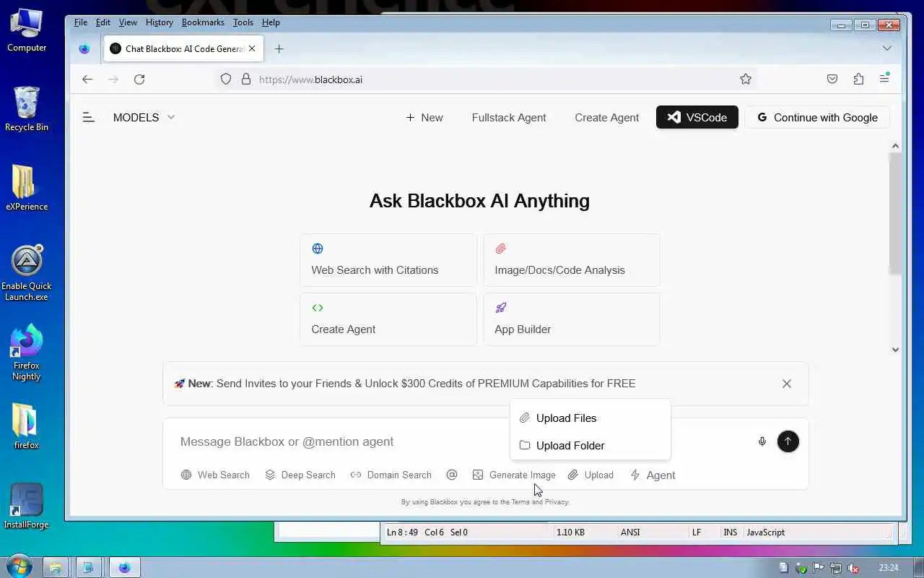
Task: Click the taskbar clock showing 23:24
Action: tap(889, 567)
